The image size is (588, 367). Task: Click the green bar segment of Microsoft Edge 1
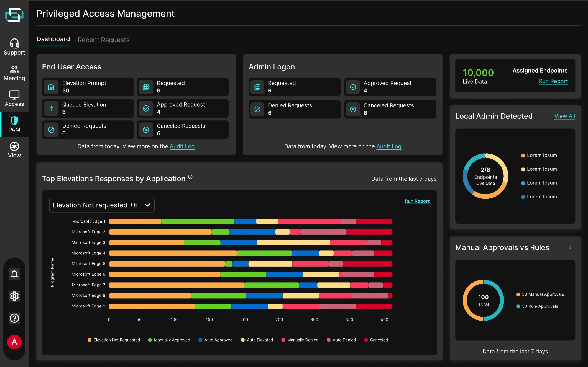pos(198,221)
